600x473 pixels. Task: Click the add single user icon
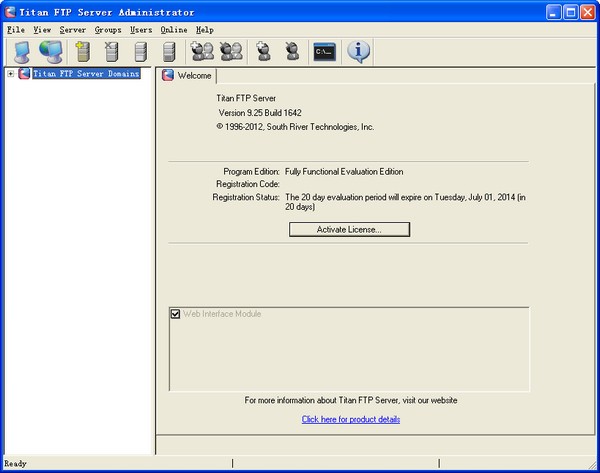pyautogui.click(x=263, y=51)
